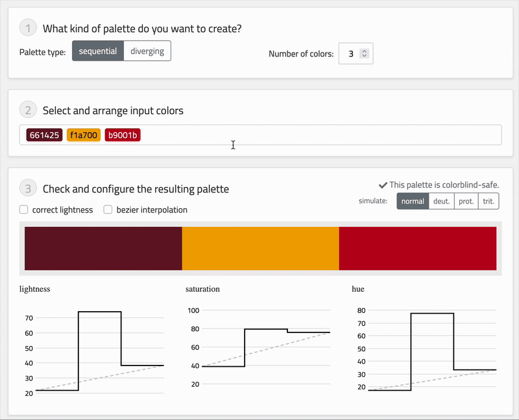Click the dark maroon palette swatch
Image resolution: width=519 pixels, height=420 pixels.
click(x=103, y=248)
